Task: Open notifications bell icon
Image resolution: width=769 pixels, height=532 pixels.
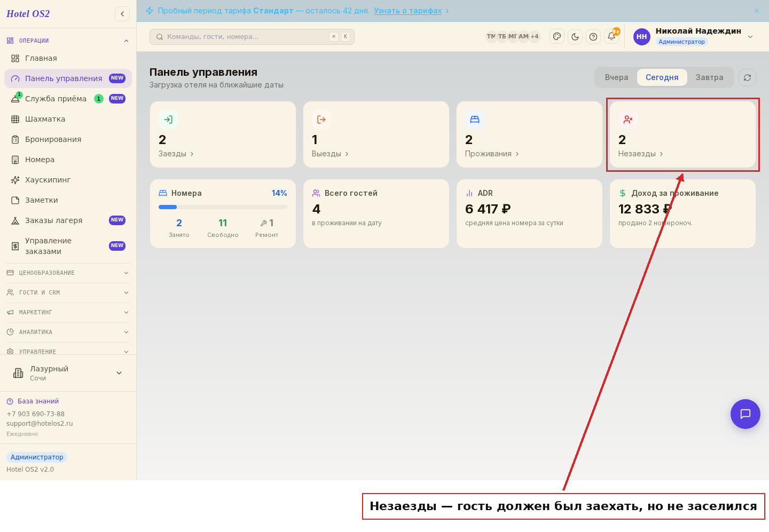Action: click(611, 37)
